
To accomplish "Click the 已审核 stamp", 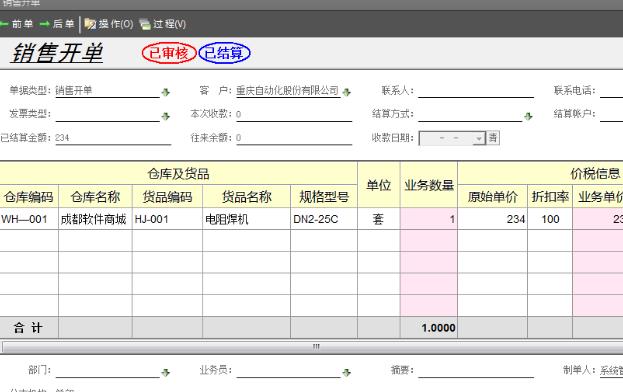I will (x=169, y=53).
